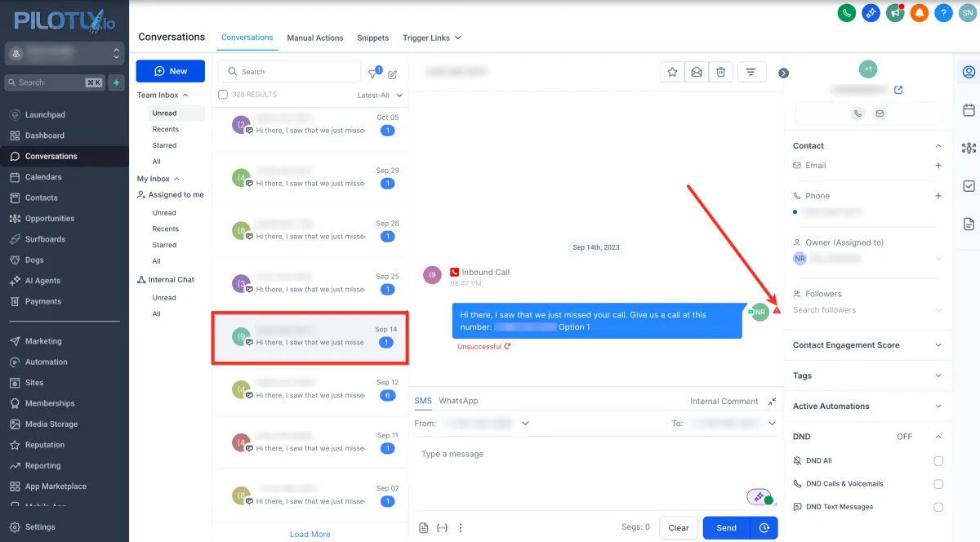Tick the select-all results checkbox
The width and height of the screenshot is (980, 542).
point(223,95)
